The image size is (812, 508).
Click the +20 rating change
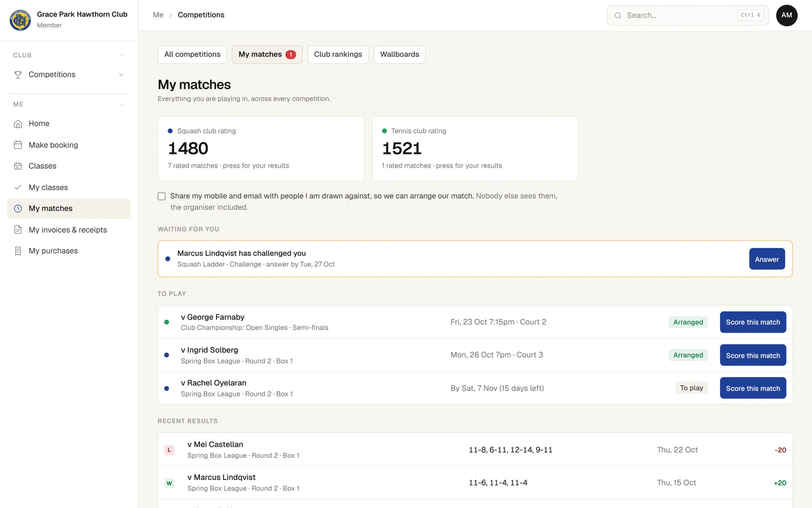tap(780, 483)
